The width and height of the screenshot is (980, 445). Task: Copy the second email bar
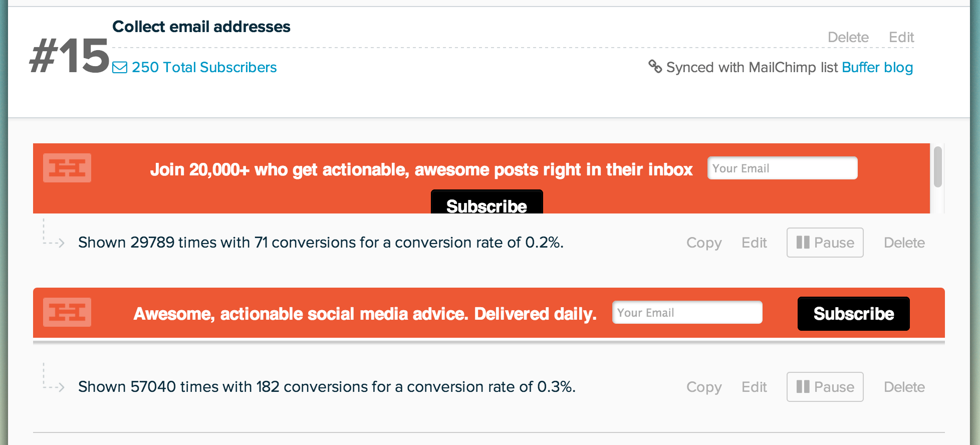703,386
